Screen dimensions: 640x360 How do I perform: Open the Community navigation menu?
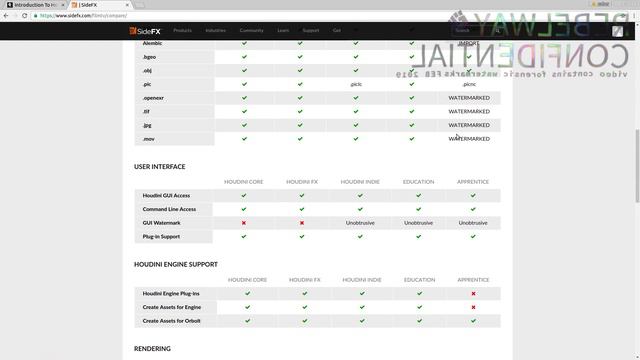(251, 30)
